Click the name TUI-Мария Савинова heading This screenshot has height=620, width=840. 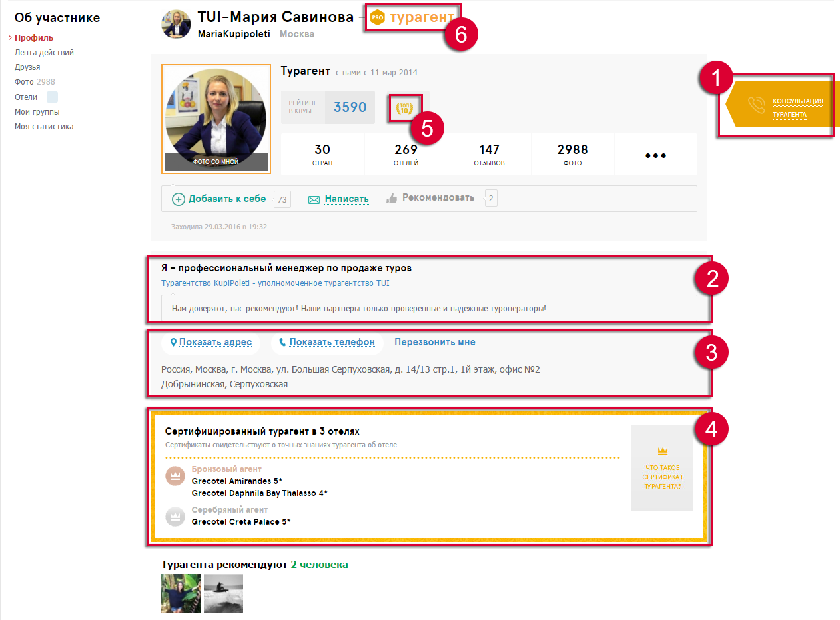[276, 17]
